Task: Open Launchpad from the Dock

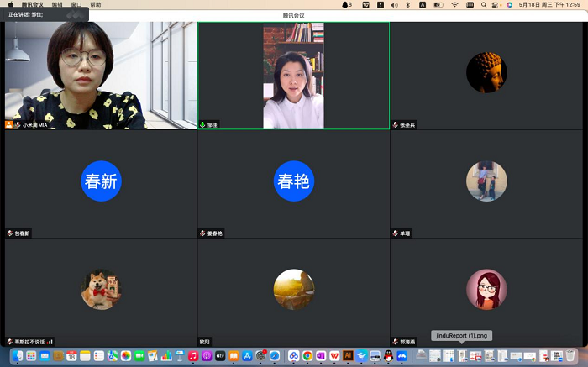Action: coord(31,356)
